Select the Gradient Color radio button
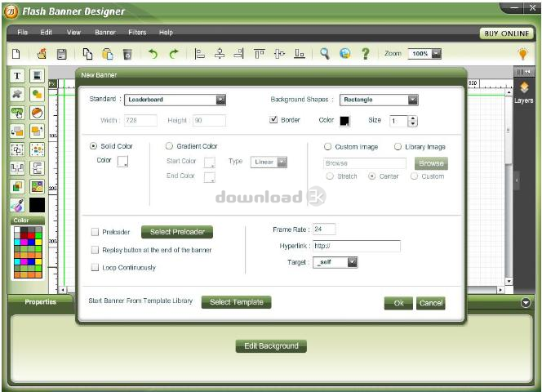Image resolution: width=542 pixels, height=392 pixels. pyautogui.click(x=169, y=146)
